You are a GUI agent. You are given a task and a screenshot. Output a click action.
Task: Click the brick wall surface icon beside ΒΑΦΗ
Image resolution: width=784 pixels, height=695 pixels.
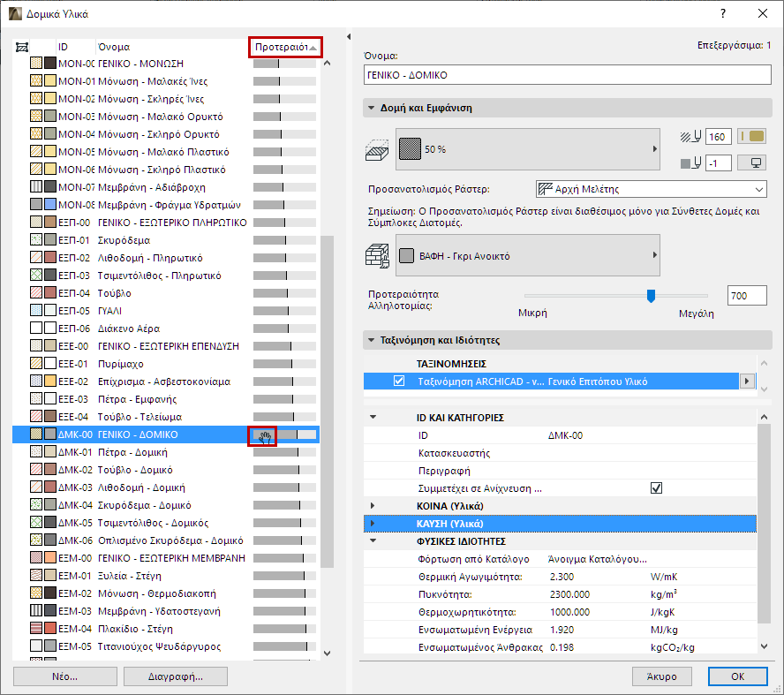click(x=378, y=256)
